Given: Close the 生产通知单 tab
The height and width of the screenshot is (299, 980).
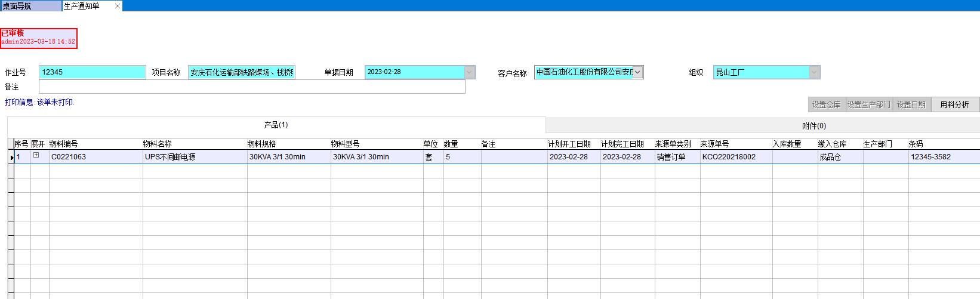Looking at the screenshot, I should [x=118, y=6].
